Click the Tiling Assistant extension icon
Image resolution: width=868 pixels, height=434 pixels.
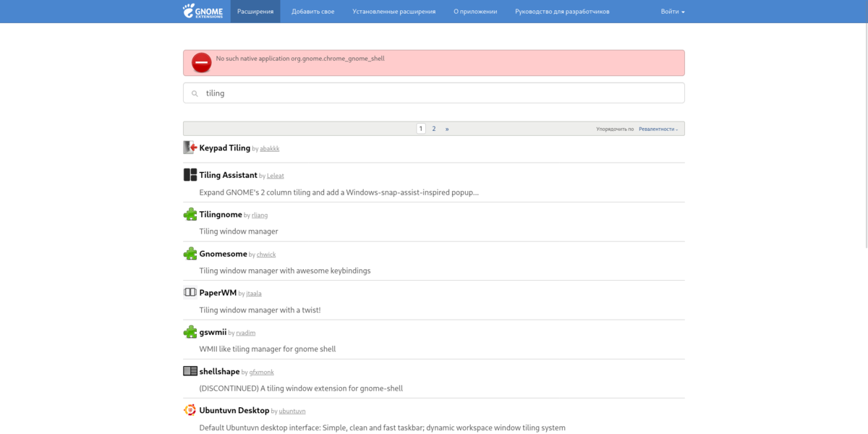click(x=190, y=175)
